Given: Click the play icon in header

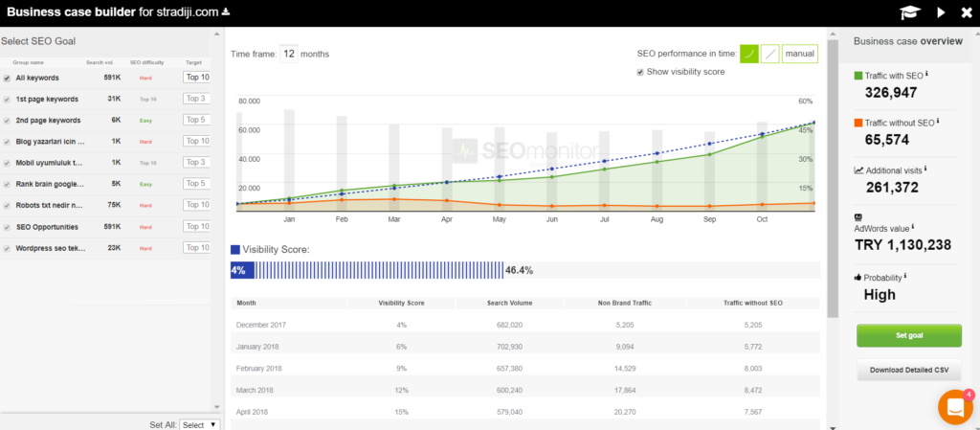Looking at the screenshot, I should point(942,12).
